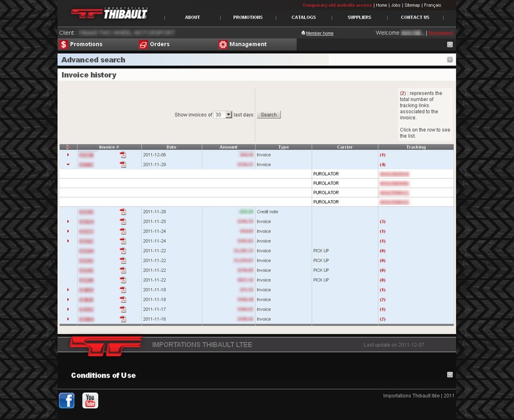Download PDF of the 2011-11-28 credit note
Screen dimensions: 514x420
(123, 212)
